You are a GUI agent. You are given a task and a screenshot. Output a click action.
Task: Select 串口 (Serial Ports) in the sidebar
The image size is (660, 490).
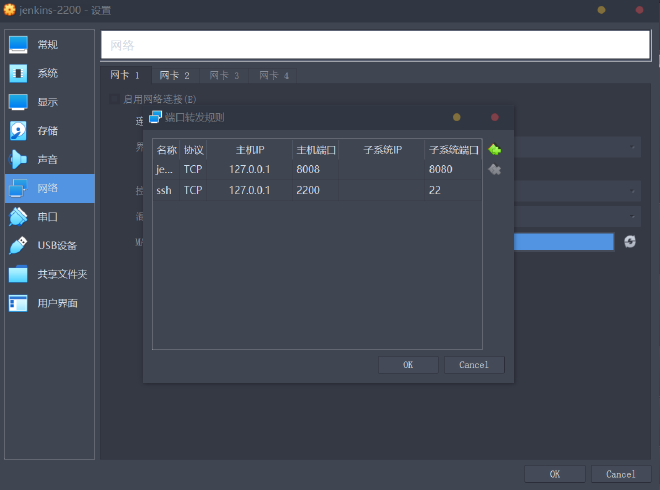tap(48, 216)
